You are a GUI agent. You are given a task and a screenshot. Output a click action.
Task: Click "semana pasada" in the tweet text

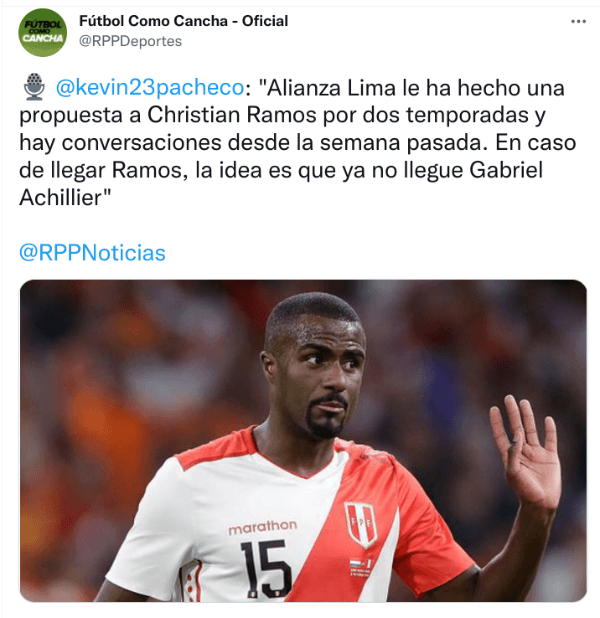[401, 143]
